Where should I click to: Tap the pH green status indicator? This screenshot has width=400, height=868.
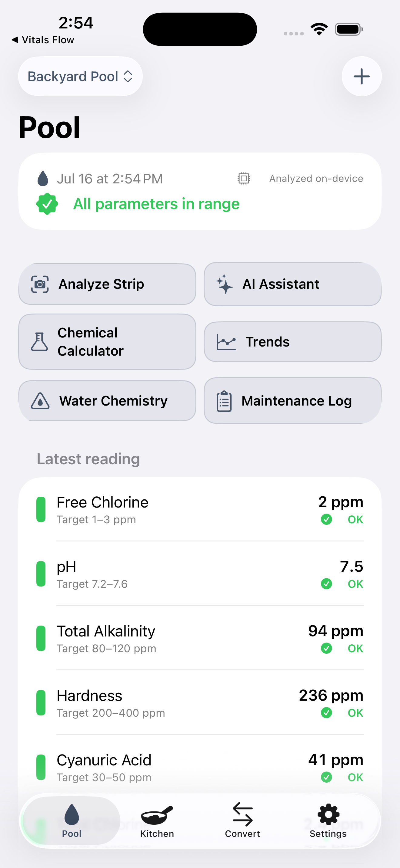click(41, 574)
